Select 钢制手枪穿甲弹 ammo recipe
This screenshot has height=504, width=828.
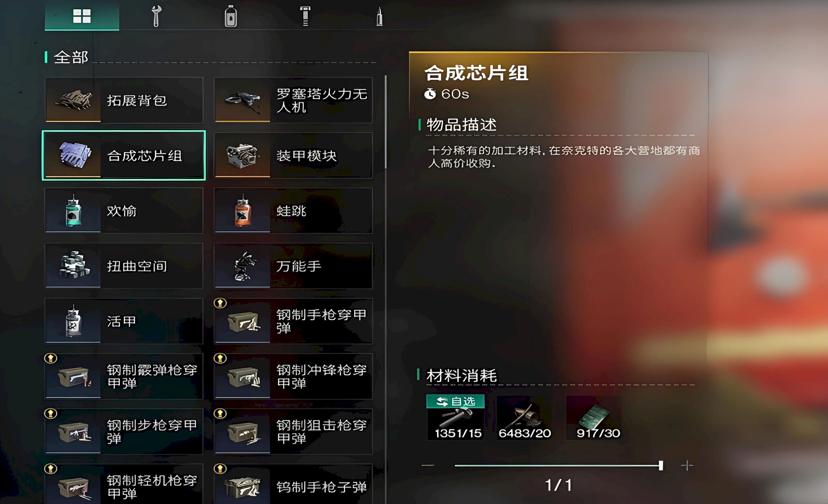point(293,321)
